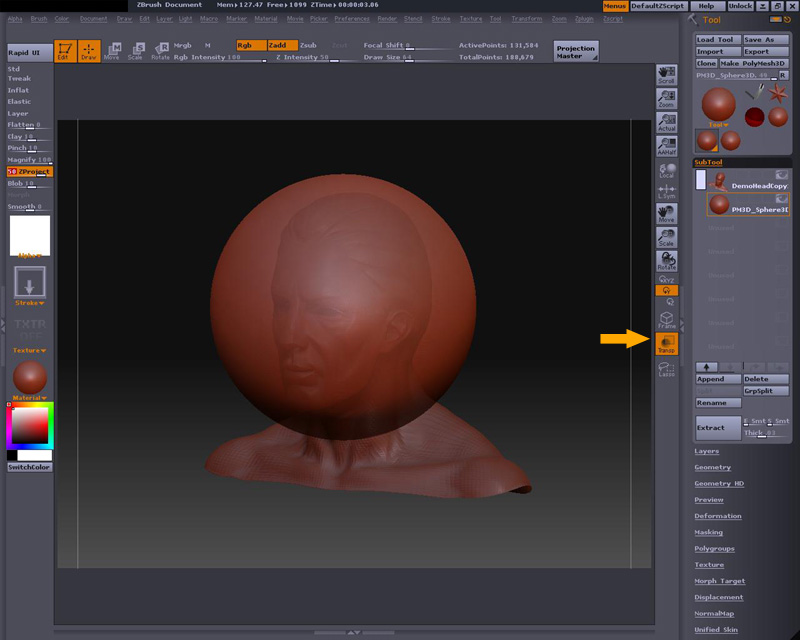Click the Frame icon in right shelf

coord(666,320)
